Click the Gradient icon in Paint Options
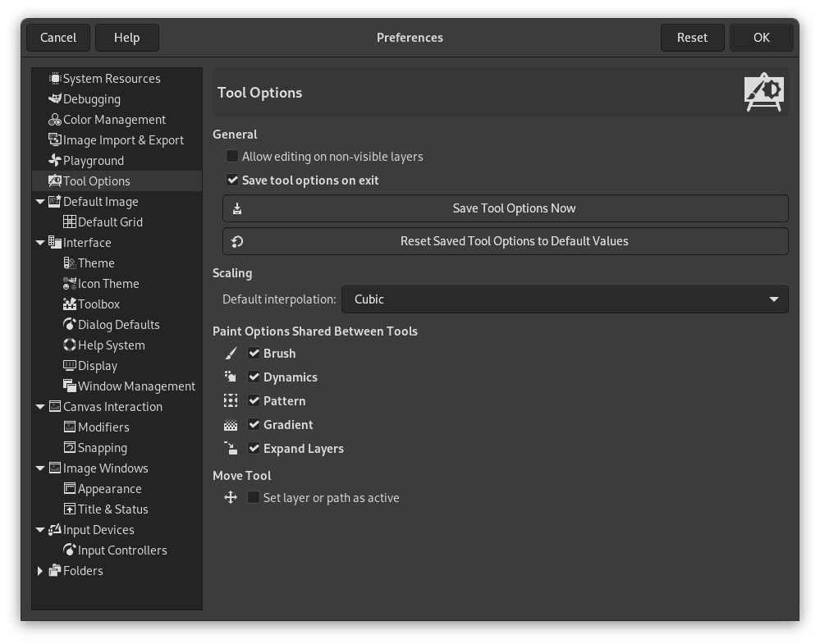 pos(231,424)
